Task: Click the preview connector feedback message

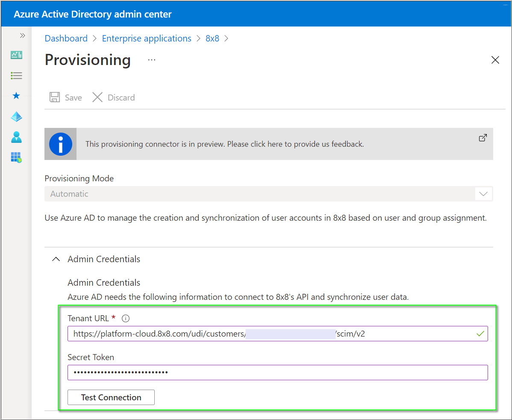Action: pos(225,144)
